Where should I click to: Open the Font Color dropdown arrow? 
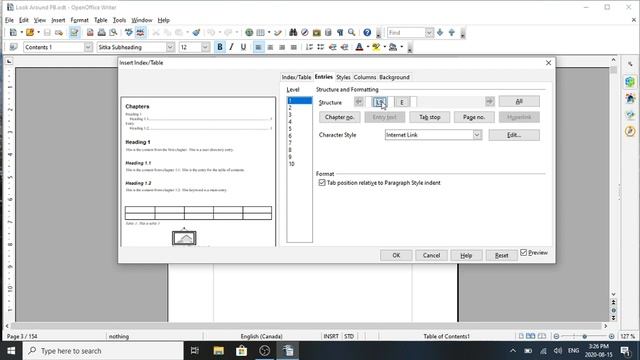(x=368, y=47)
